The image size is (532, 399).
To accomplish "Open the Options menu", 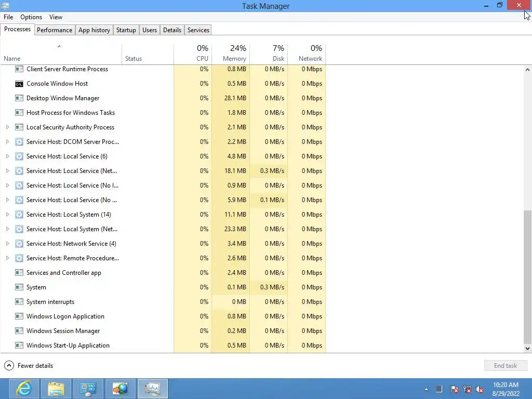I will point(31,17).
